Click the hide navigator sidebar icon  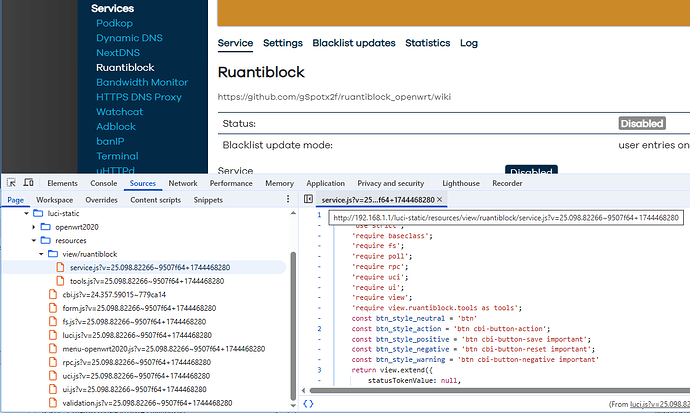(308, 199)
